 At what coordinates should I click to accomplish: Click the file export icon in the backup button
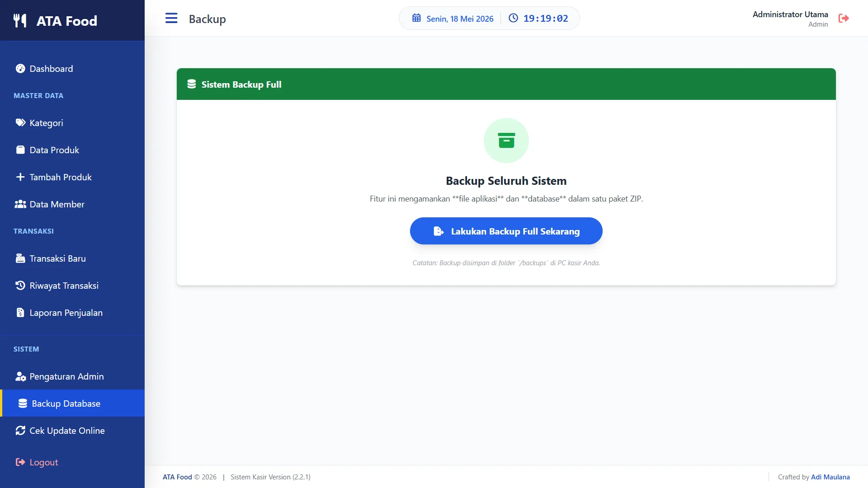coord(439,231)
